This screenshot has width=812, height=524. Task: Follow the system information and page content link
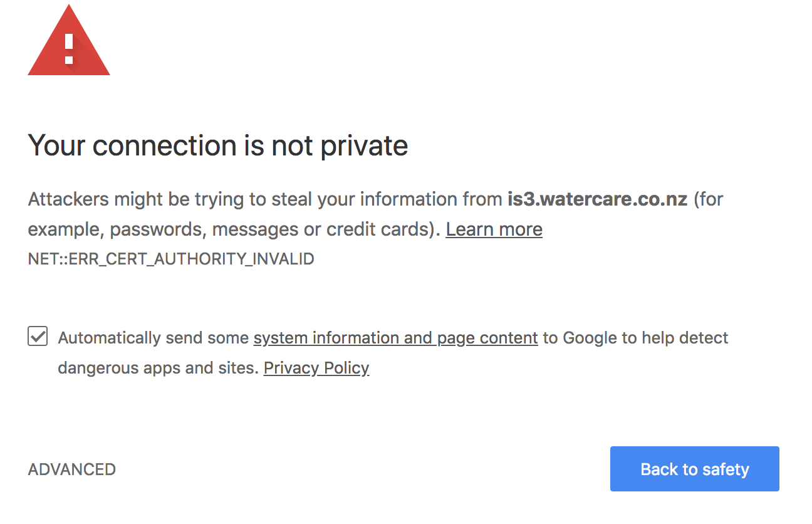point(395,338)
